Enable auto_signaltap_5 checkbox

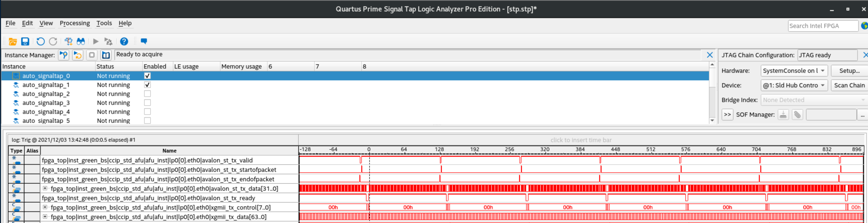pyautogui.click(x=147, y=120)
